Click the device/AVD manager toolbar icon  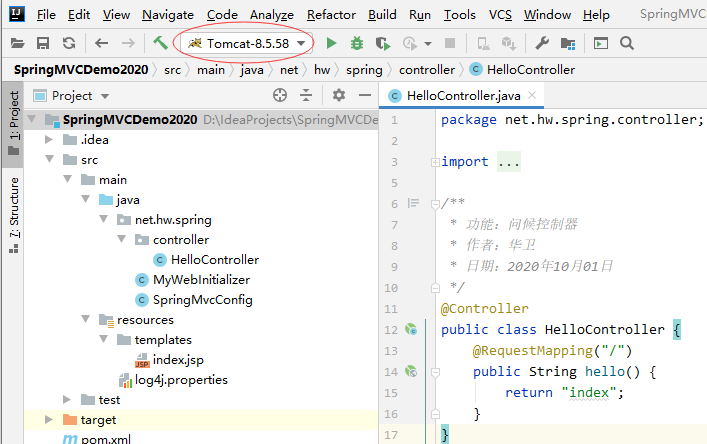(x=483, y=43)
